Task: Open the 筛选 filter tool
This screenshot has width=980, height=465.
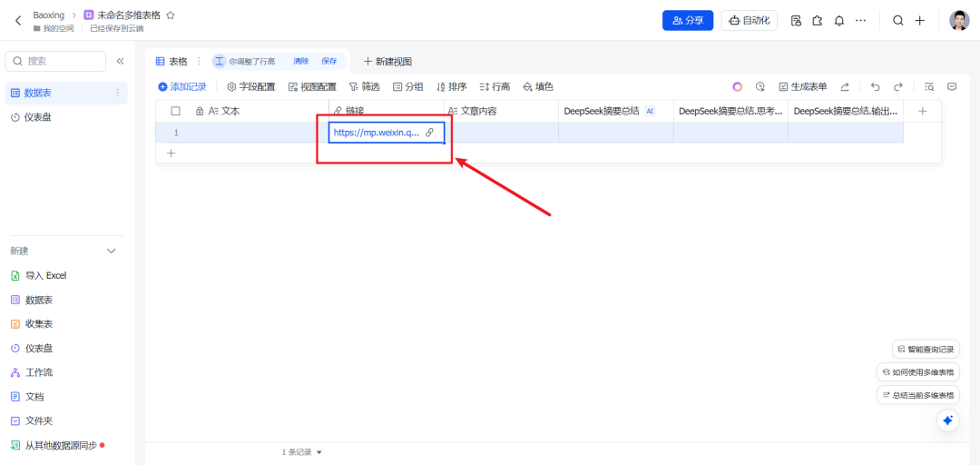Action: tap(364, 87)
